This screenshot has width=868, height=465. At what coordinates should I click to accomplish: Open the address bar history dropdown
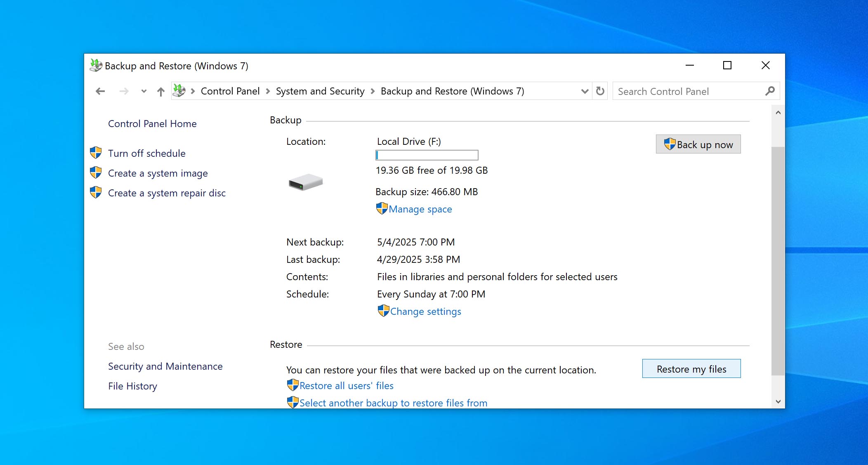(585, 91)
